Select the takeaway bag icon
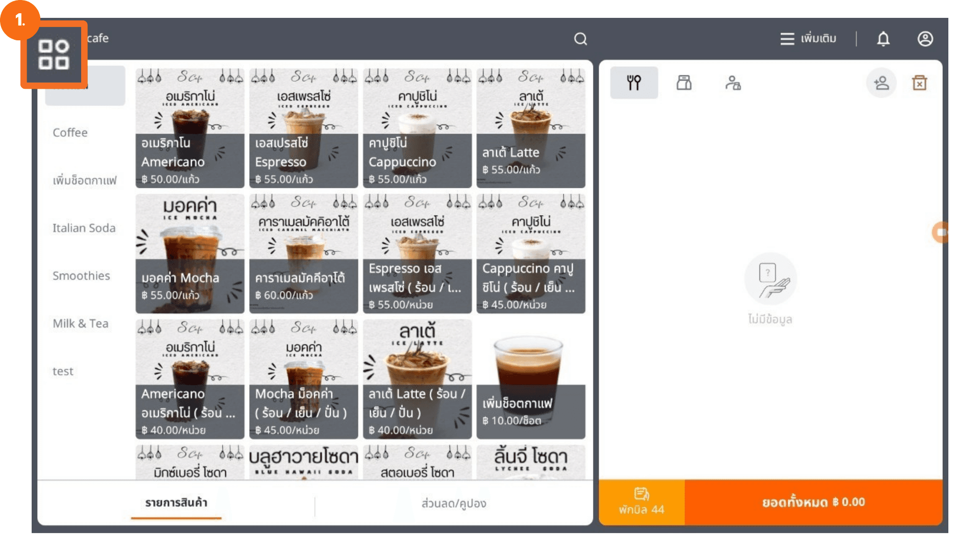 click(684, 83)
